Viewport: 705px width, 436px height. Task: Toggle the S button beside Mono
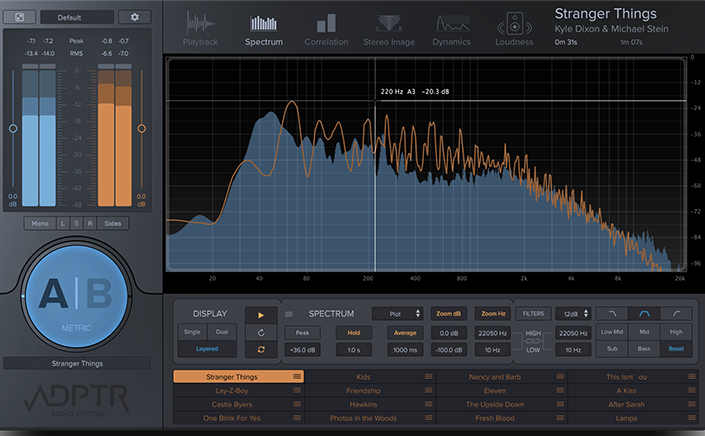click(x=76, y=223)
